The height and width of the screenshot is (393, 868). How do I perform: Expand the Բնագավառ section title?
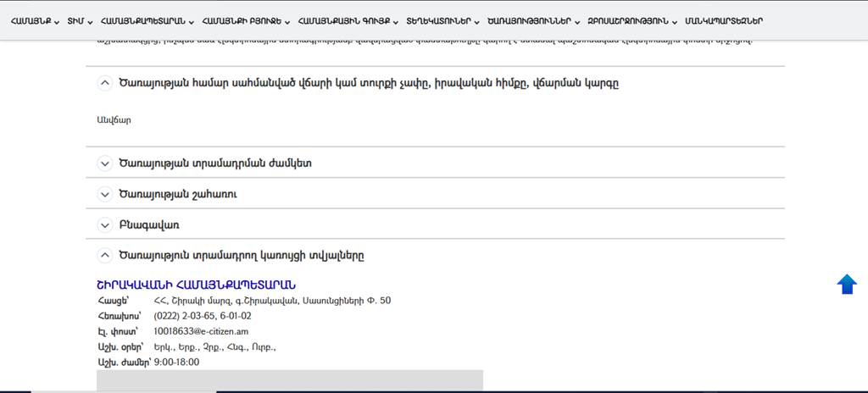coord(149,225)
